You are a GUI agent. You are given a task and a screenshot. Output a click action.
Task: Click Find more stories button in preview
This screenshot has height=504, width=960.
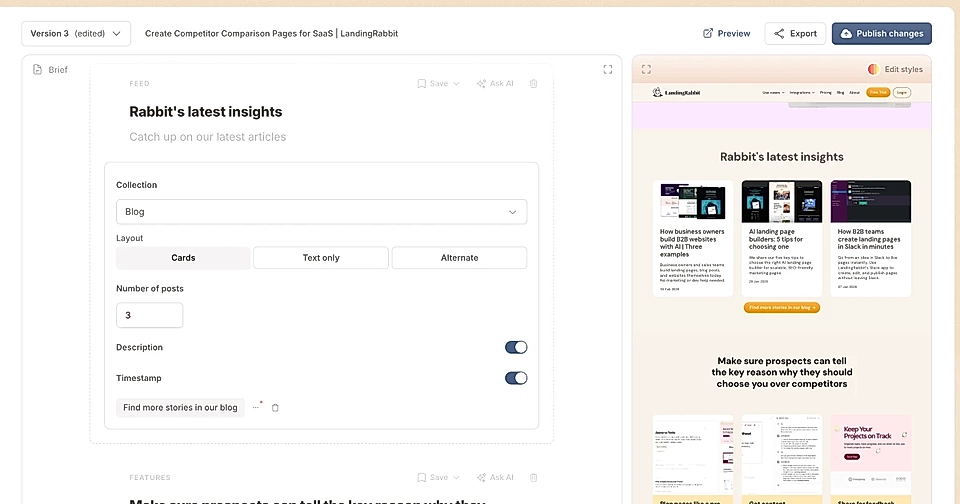(782, 307)
